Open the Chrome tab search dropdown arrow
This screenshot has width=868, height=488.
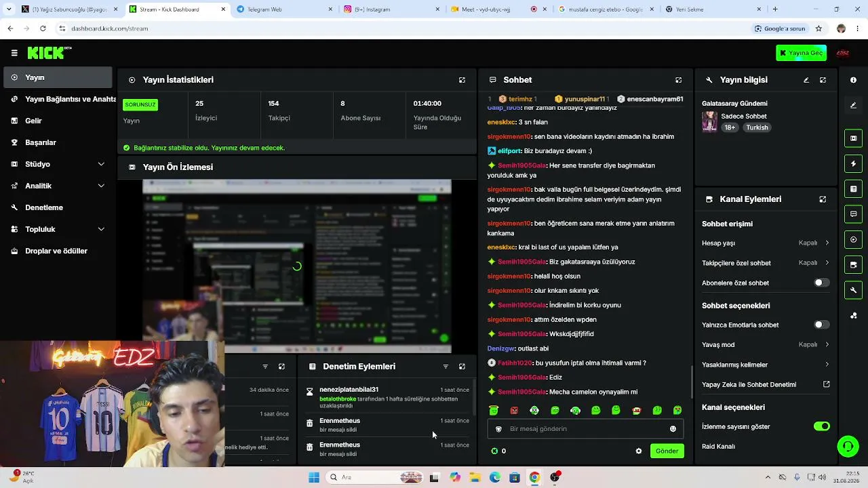(9, 9)
